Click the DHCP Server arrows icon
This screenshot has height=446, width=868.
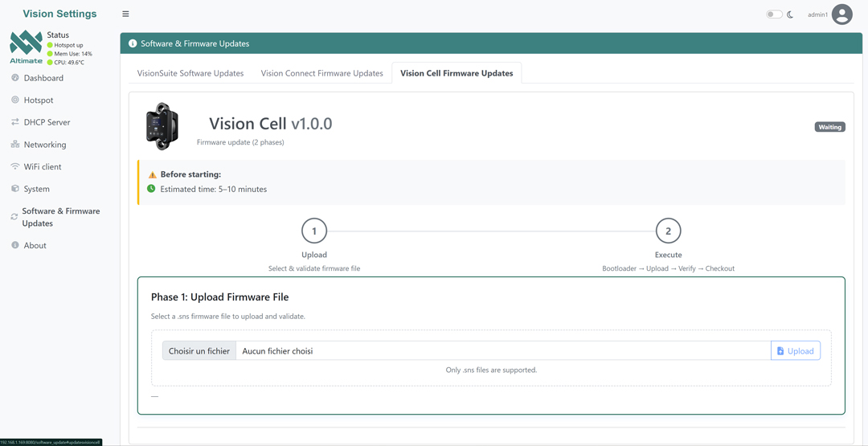(15, 122)
